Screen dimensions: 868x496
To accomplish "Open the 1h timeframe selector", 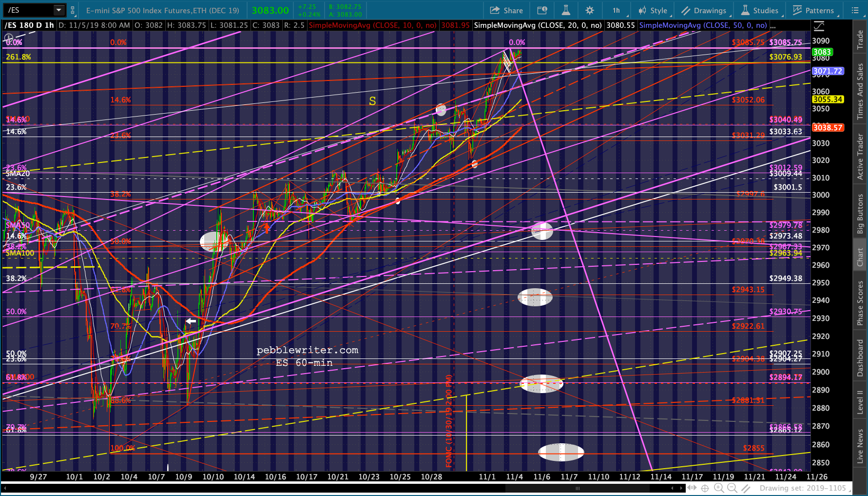I will pyautogui.click(x=617, y=10).
